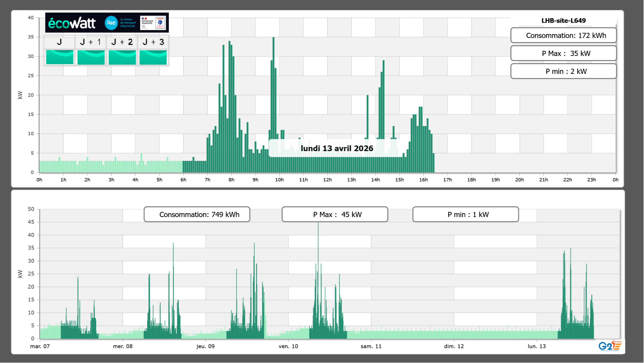The width and height of the screenshot is (644, 363).
Task: Click the P Max : 35 kW box
Action: [563, 53]
